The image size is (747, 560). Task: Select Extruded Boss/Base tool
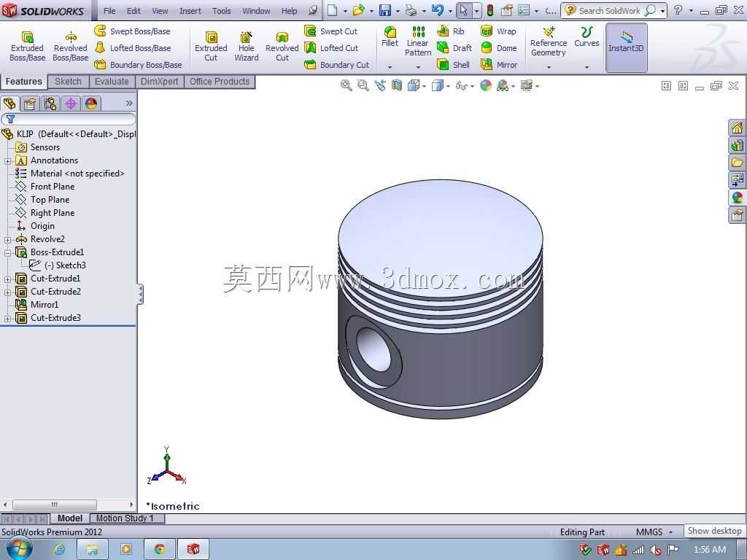tap(28, 46)
